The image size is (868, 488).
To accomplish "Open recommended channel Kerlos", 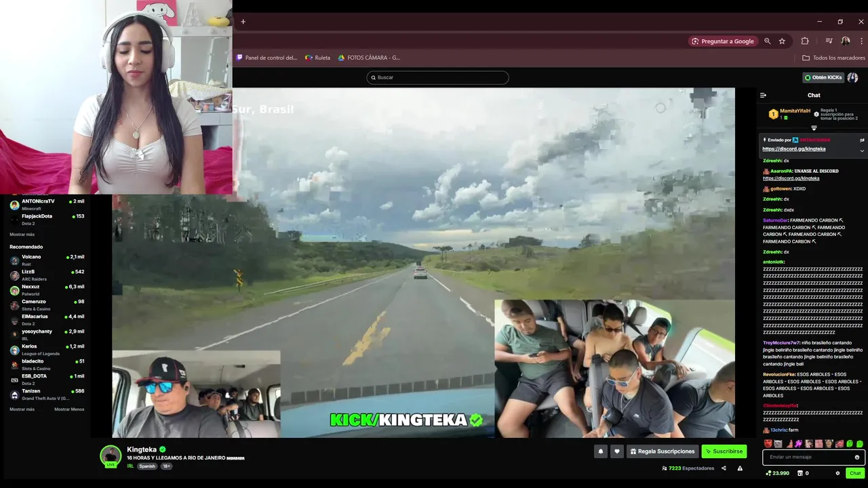I will click(46, 349).
